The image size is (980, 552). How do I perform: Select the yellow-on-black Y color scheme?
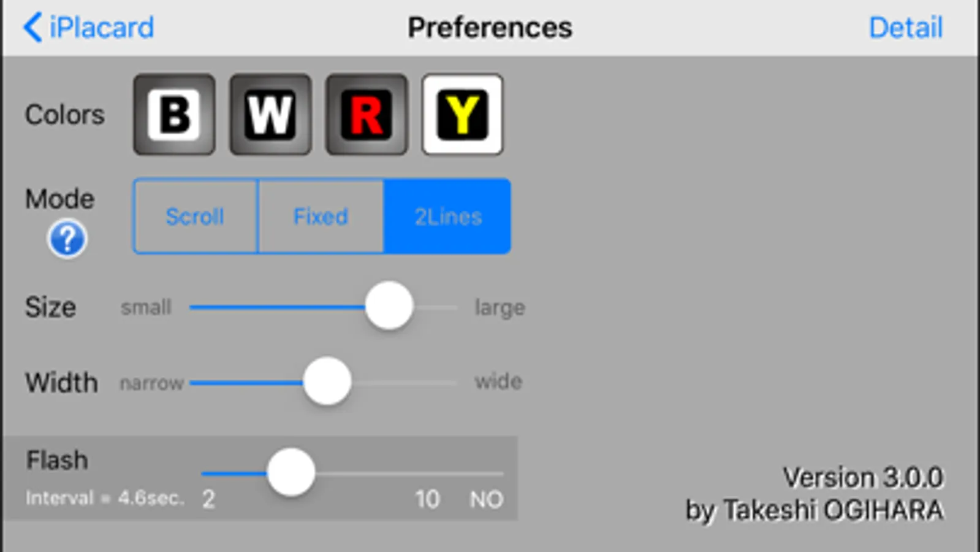pos(462,115)
